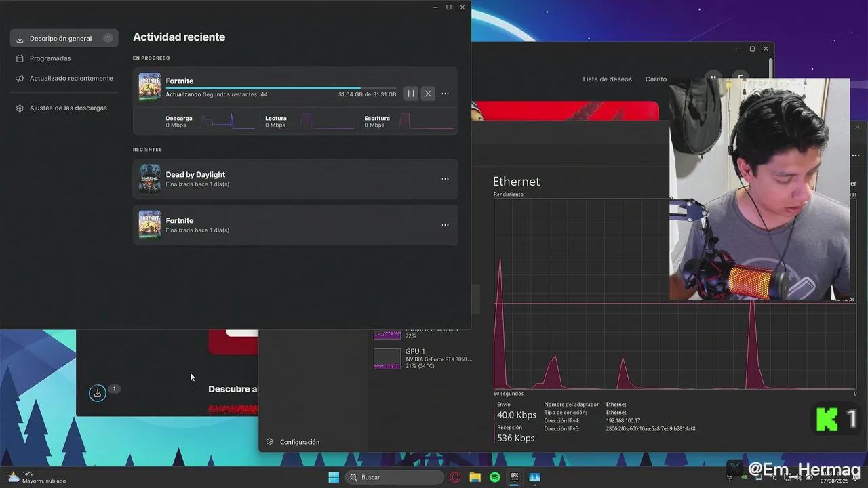
Task: Click the Epic Games taskbar icon
Action: (515, 477)
